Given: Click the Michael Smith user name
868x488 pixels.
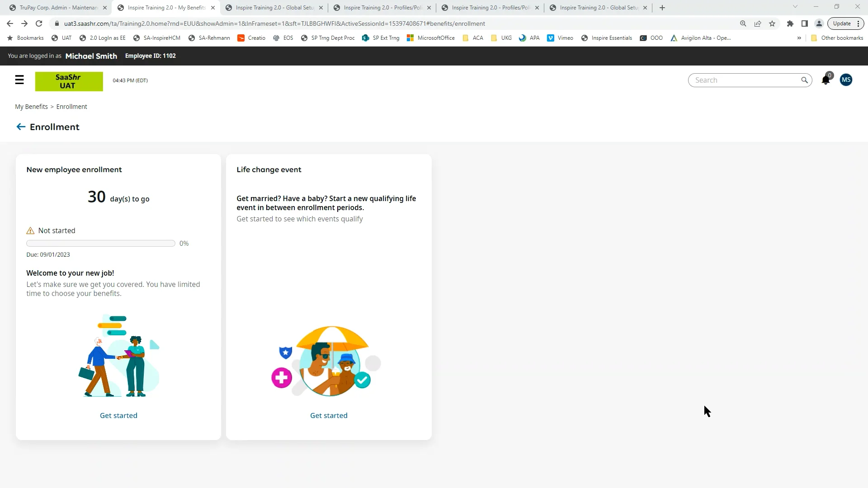Looking at the screenshot, I should click(91, 56).
